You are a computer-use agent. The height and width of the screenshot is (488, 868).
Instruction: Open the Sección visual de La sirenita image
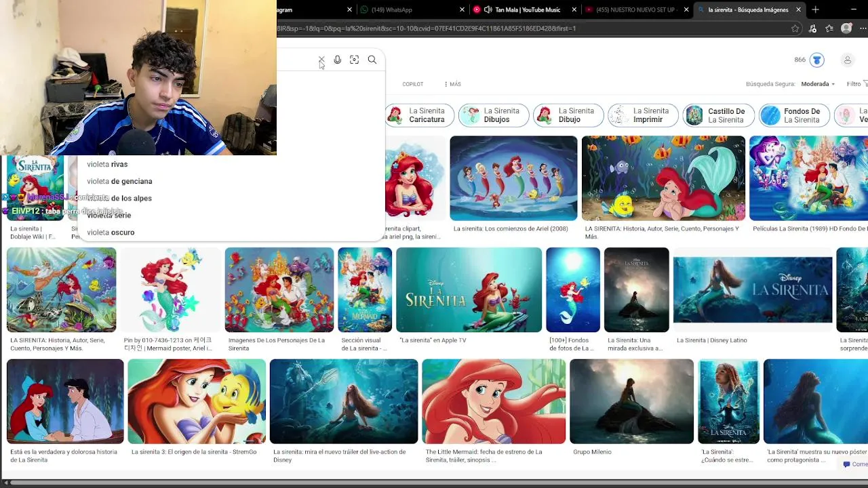tap(365, 289)
